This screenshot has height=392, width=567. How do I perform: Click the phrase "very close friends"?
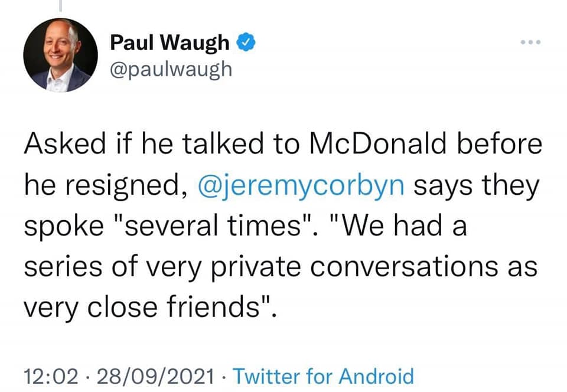pos(148,307)
